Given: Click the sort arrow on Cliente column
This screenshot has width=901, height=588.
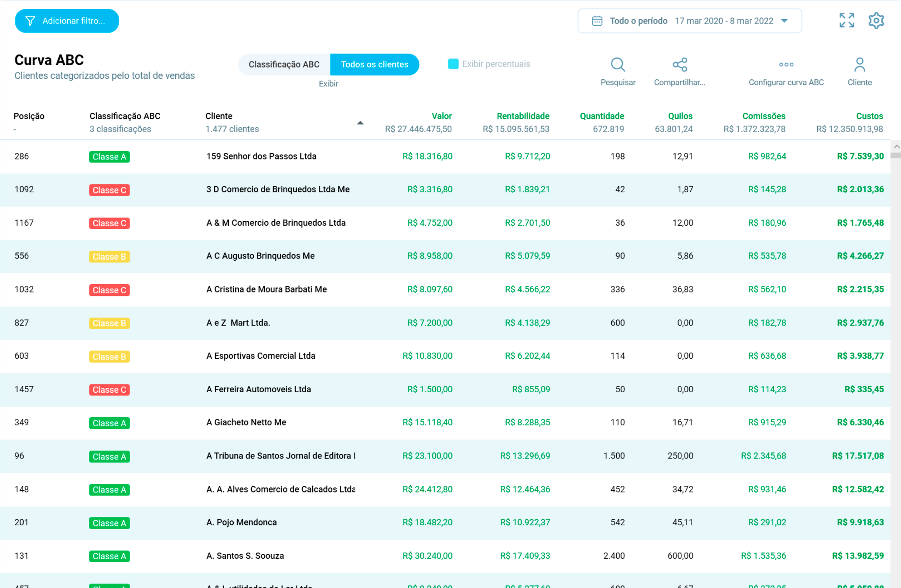Looking at the screenshot, I should click(x=360, y=123).
